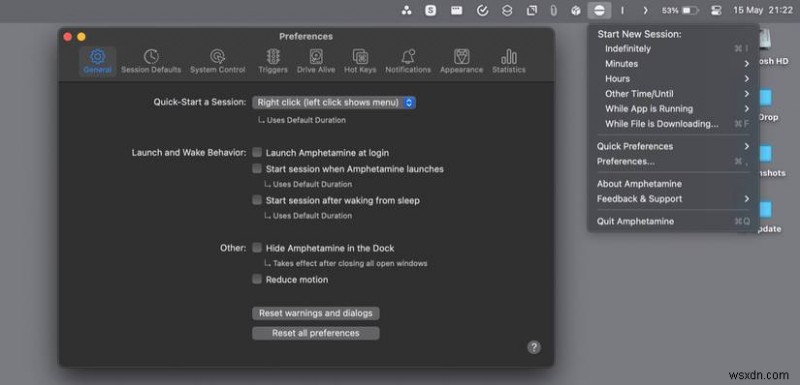This screenshot has height=385, width=800.
Task: Open System Control preferences tab
Action: (217, 61)
